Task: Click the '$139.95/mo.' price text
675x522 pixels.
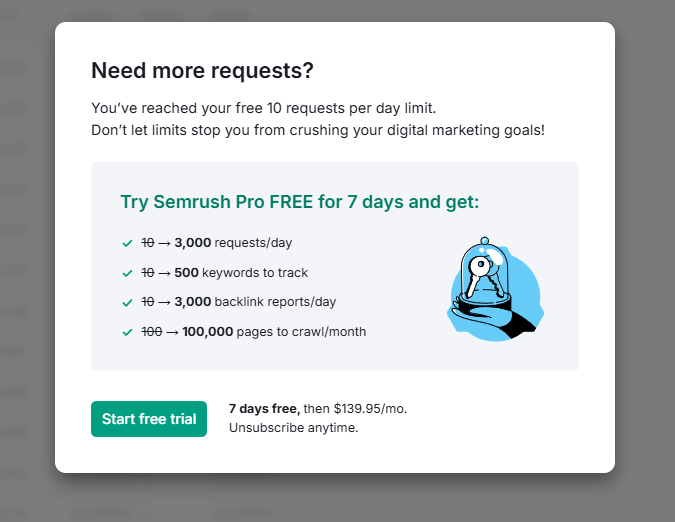Action: tap(370, 408)
